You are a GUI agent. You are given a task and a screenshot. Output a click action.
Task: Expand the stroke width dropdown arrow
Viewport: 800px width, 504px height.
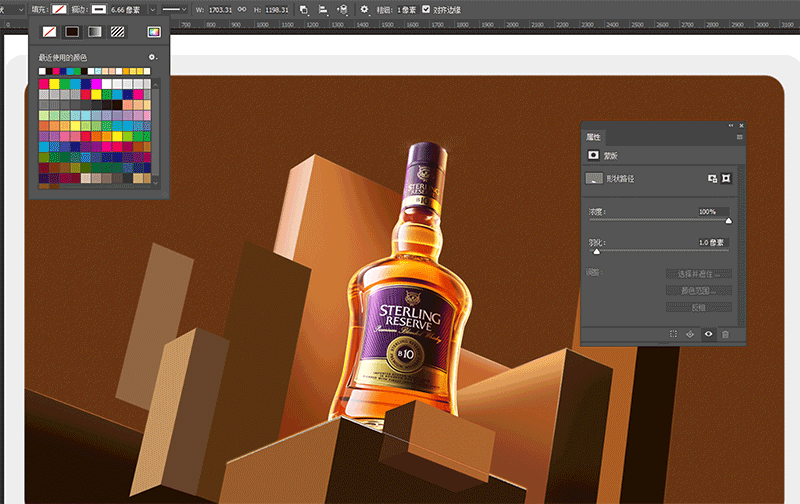(x=152, y=10)
